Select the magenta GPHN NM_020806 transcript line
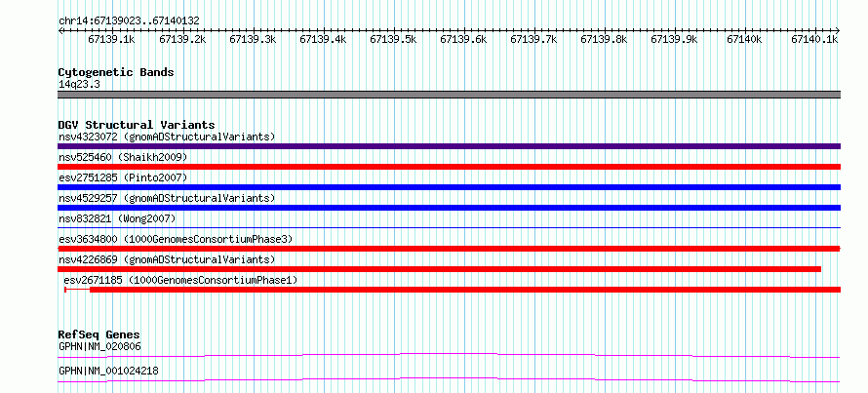 click(449, 355)
